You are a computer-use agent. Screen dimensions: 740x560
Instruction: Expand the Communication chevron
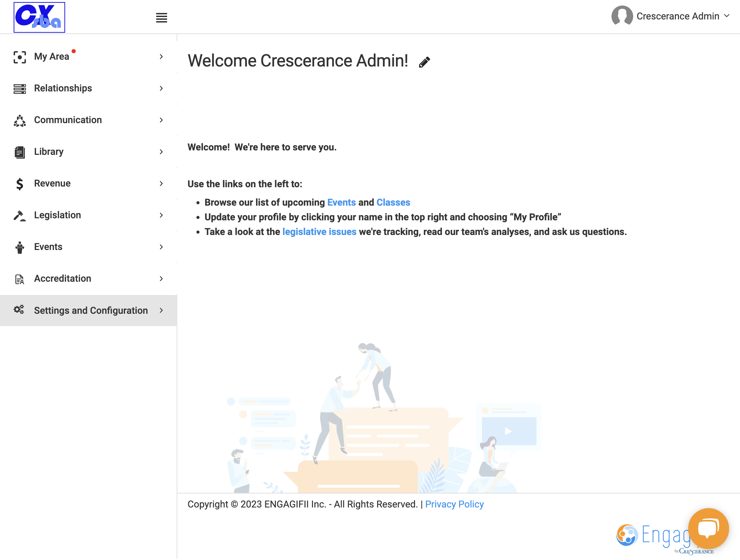click(161, 120)
